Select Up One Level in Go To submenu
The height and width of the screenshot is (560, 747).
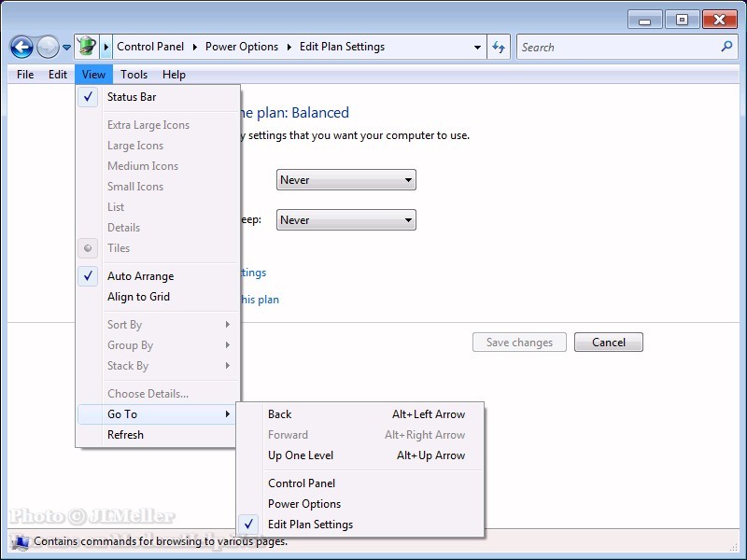coord(300,455)
